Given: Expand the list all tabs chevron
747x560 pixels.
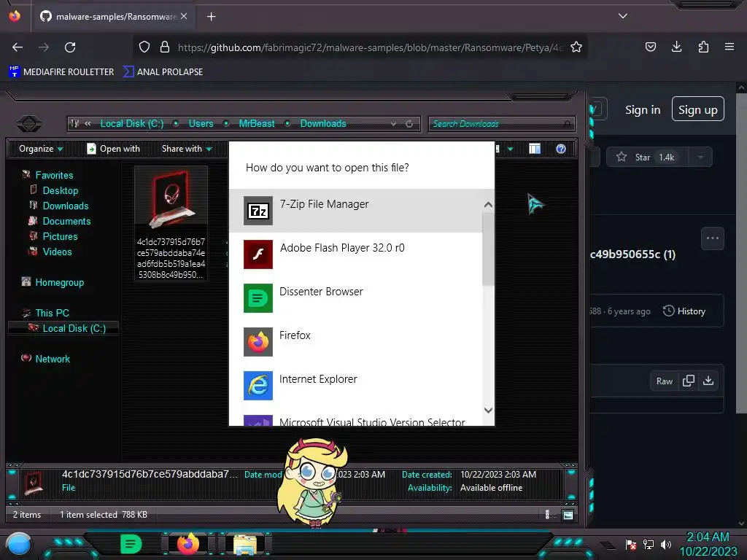Looking at the screenshot, I should tap(623, 16).
